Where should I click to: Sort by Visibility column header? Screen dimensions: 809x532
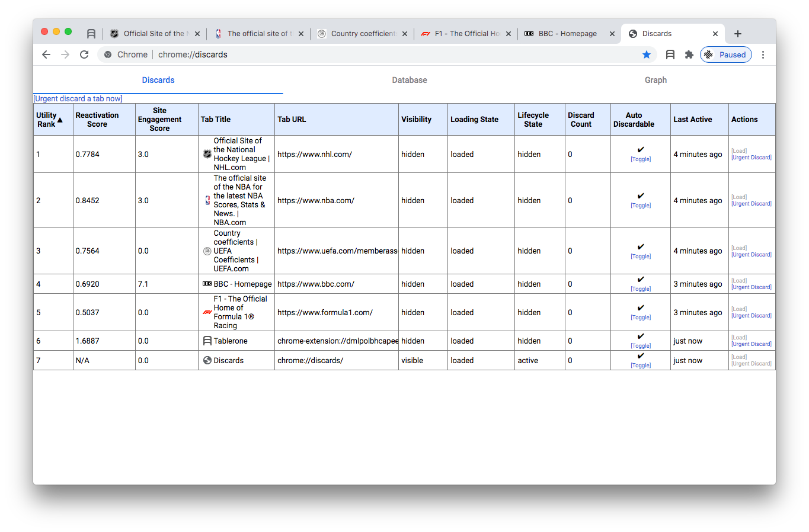[423, 120]
